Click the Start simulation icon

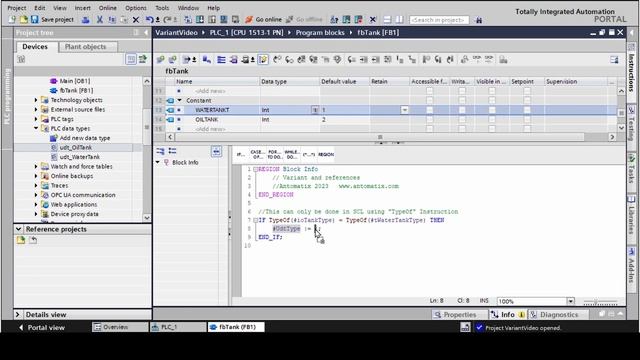224,20
